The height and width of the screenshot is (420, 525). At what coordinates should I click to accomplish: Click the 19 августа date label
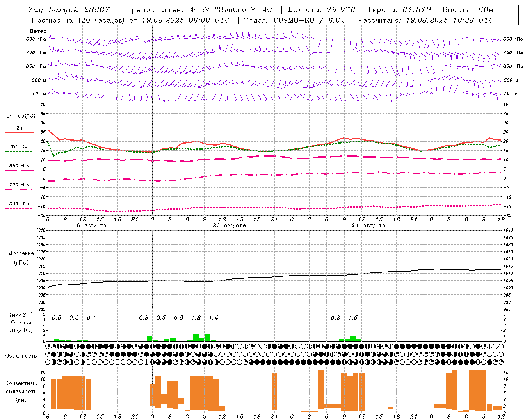coord(90,226)
